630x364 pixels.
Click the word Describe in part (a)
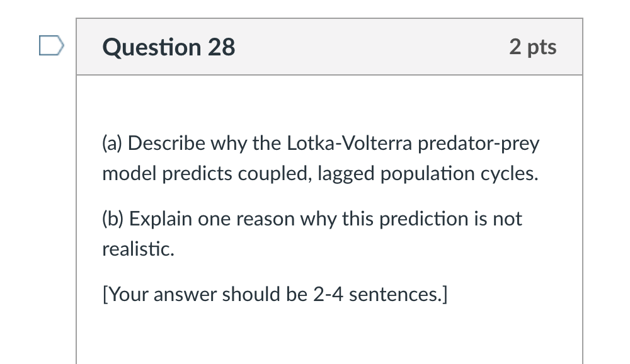coord(166,143)
